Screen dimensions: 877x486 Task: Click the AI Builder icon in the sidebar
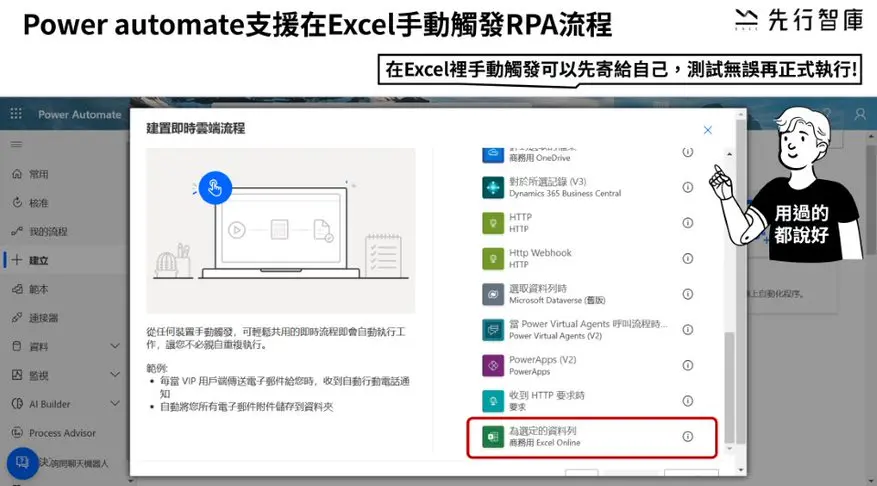[17, 404]
